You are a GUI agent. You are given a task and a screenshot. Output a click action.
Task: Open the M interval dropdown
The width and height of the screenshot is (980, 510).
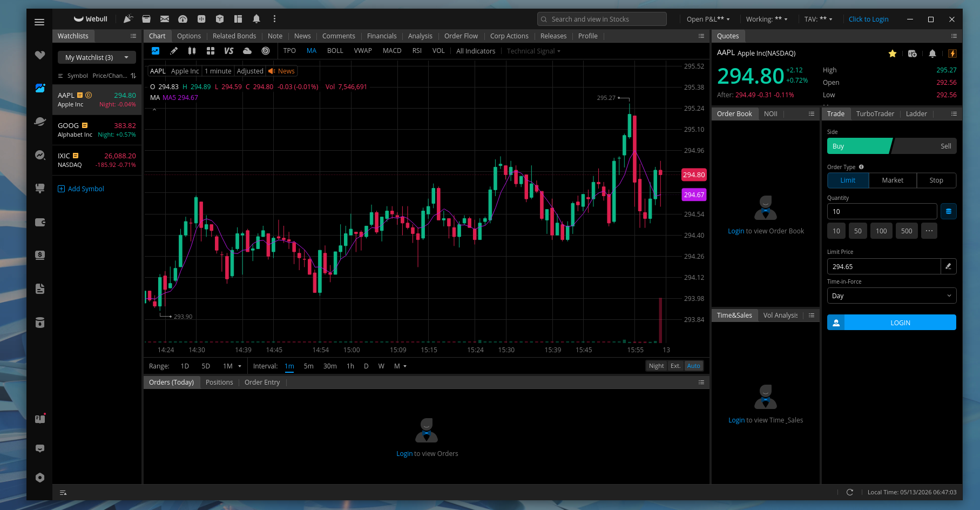coord(400,366)
